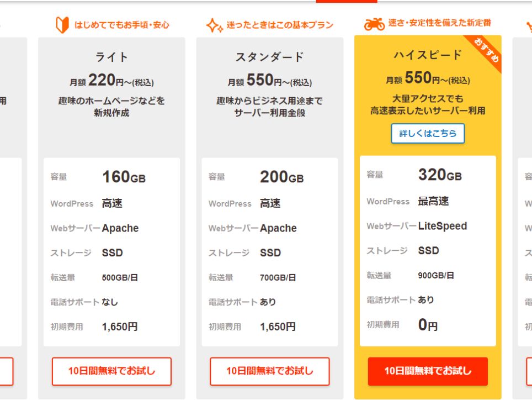Click the 160GB capacity value in ライト

tap(124, 177)
